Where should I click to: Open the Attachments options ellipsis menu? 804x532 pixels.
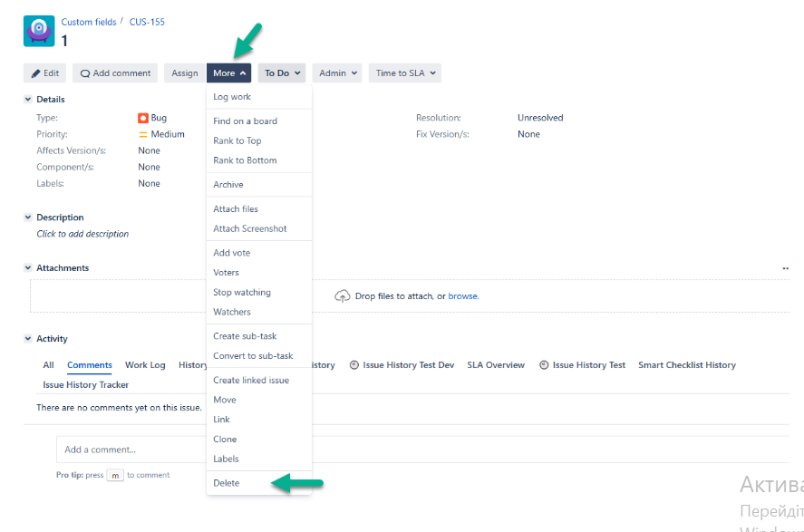point(785,268)
